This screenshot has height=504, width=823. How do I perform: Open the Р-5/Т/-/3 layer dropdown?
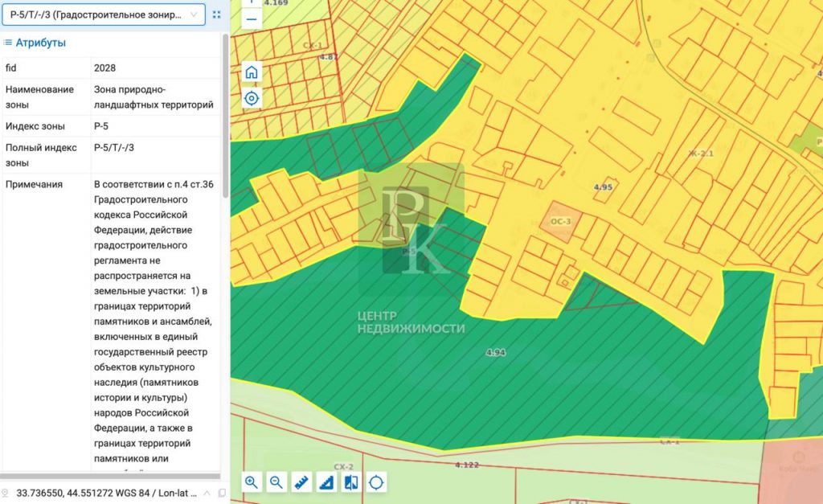[x=104, y=14]
